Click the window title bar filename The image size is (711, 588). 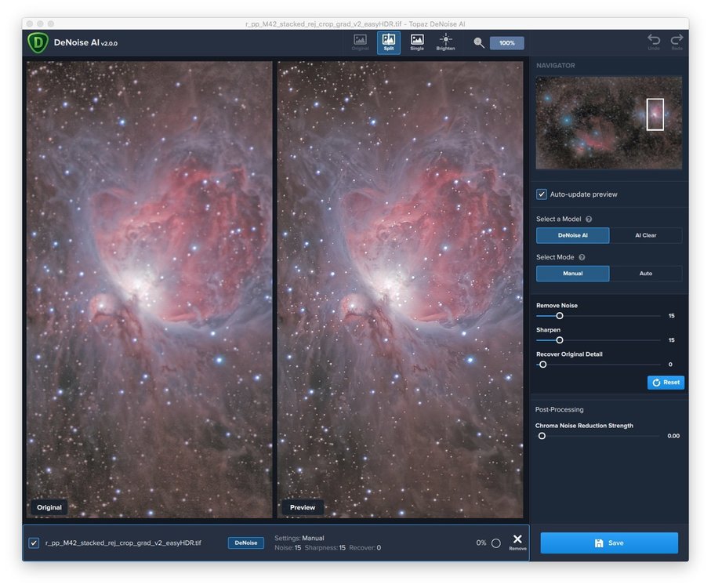[x=355, y=24]
